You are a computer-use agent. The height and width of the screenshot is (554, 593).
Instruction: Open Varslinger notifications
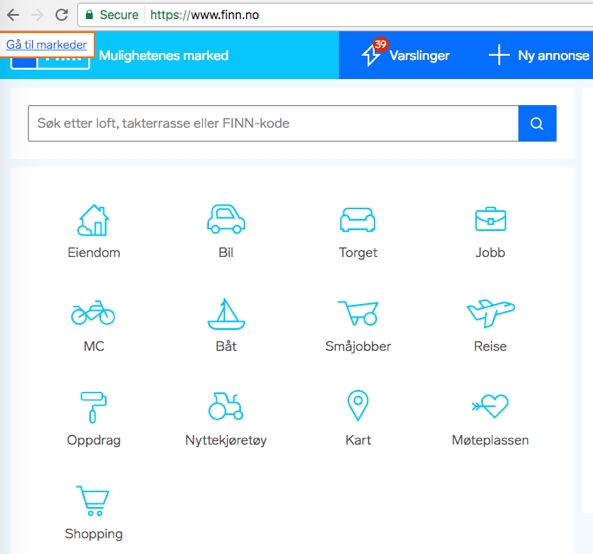[x=405, y=55]
